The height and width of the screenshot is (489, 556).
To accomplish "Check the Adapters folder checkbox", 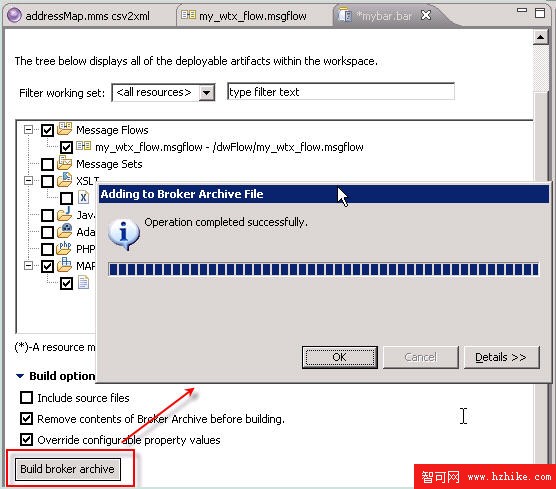I will click(x=48, y=232).
